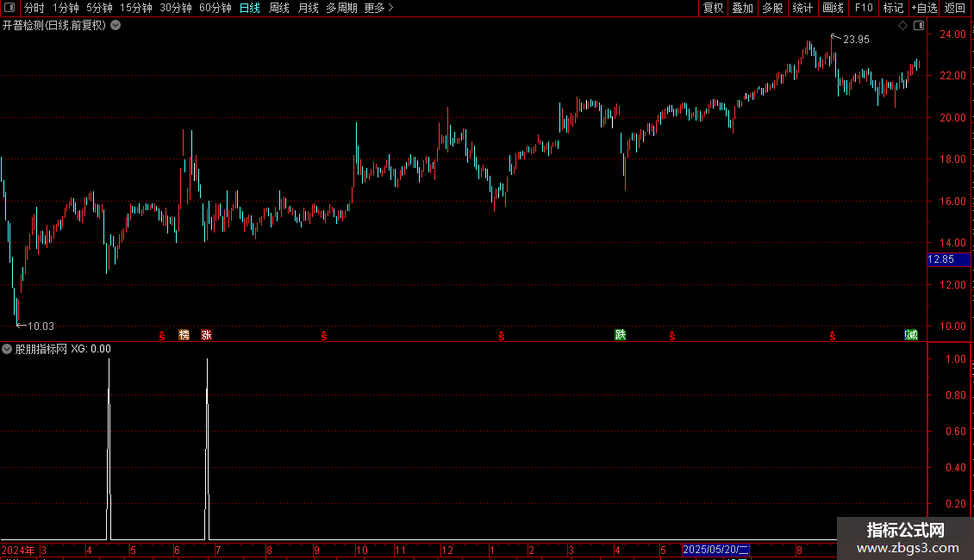Click the 统计 statistics button

coord(802,8)
